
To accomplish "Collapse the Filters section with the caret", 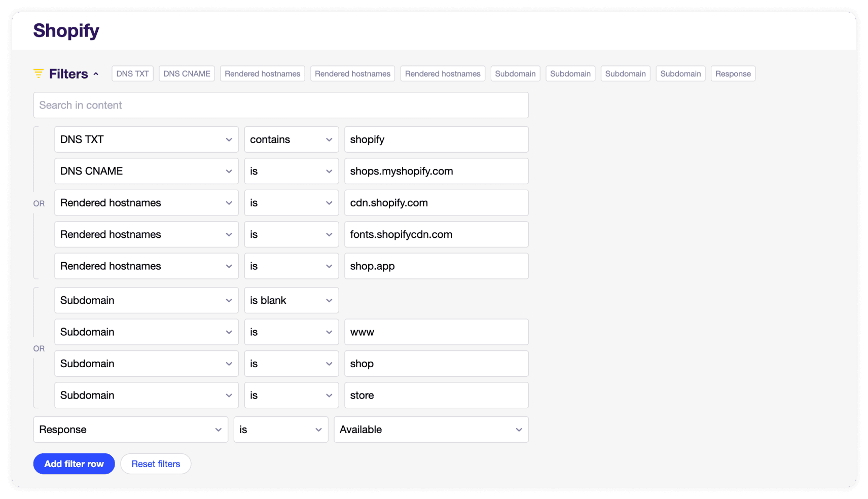I will [96, 74].
